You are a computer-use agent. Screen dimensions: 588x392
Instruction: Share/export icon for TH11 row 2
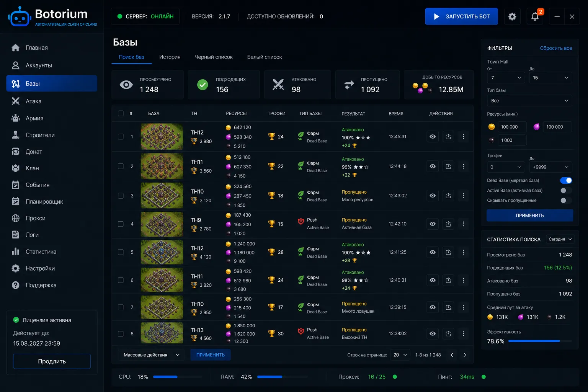tap(448, 167)
